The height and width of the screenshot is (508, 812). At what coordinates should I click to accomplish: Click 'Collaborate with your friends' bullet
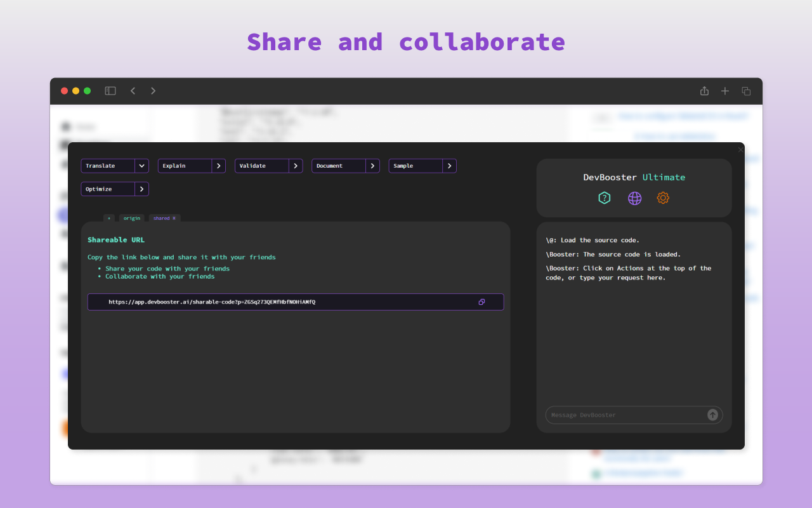[x=160, y=277]
